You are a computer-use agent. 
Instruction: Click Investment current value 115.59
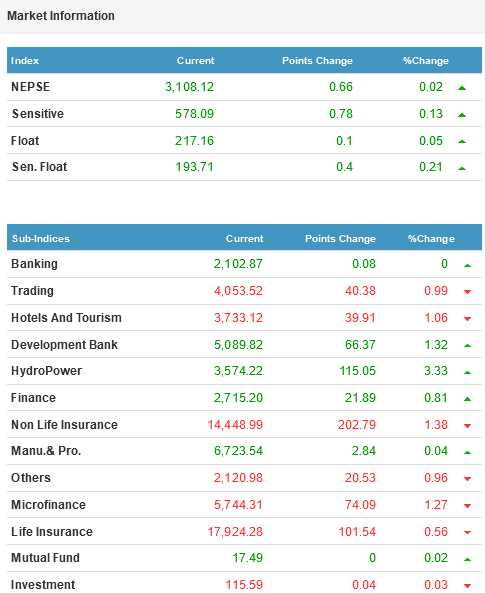click(x=244, y=585)
